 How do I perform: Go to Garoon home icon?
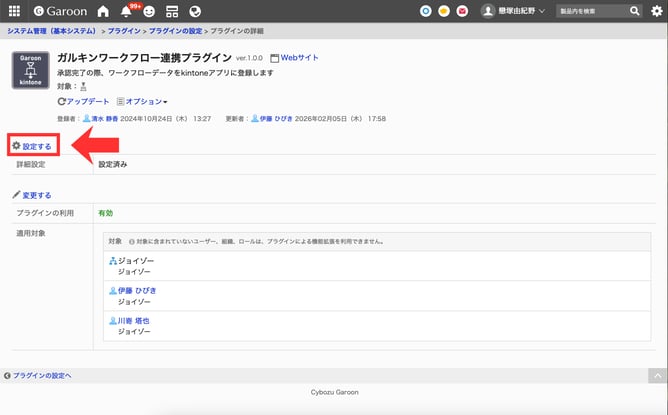tap(103, 11)
